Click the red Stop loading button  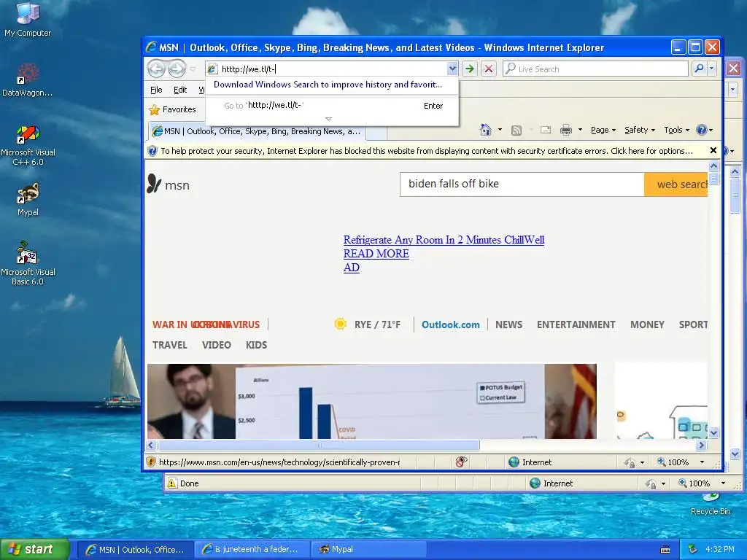point(488,69)
